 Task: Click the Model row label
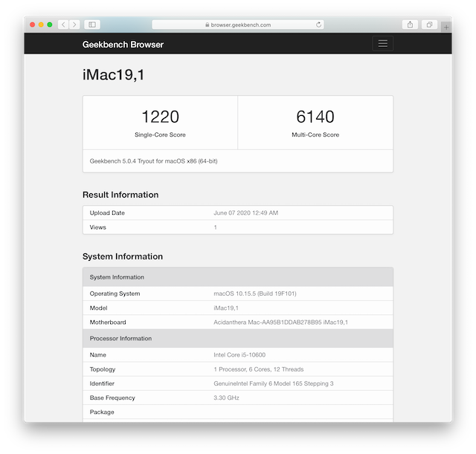point(98,308)
